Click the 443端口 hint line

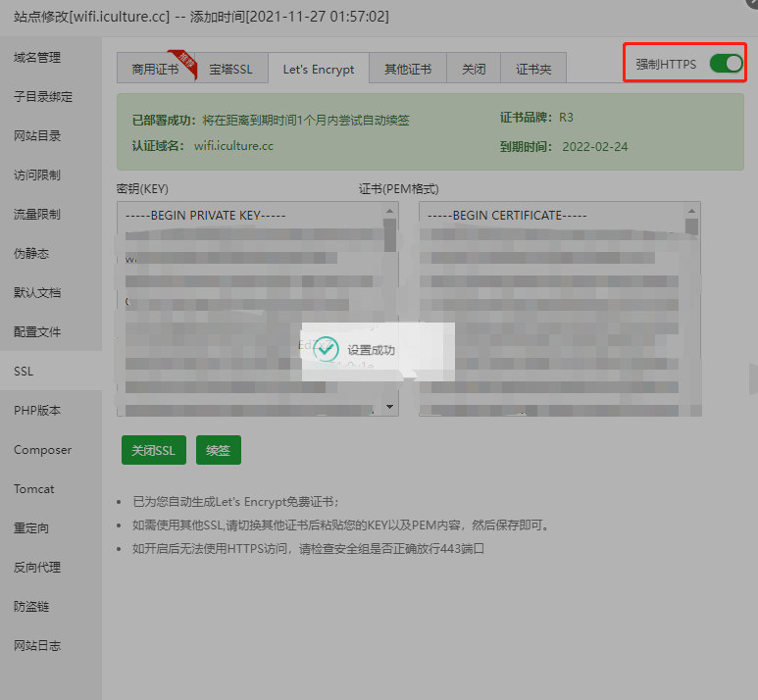(309, 549)
